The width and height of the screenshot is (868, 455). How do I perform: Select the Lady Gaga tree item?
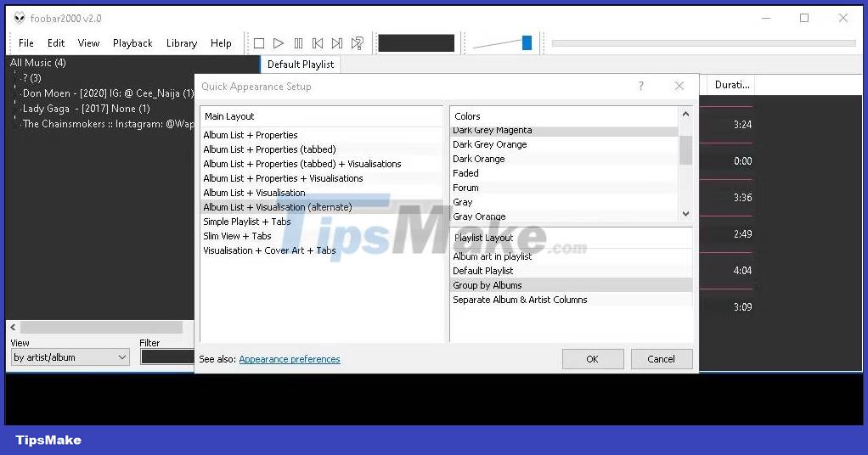tap(86, 109)
